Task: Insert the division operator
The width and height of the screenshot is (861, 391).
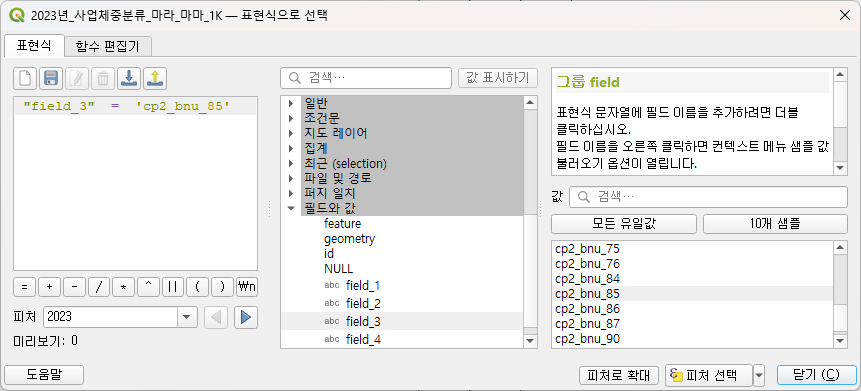Action: point(99,287)
